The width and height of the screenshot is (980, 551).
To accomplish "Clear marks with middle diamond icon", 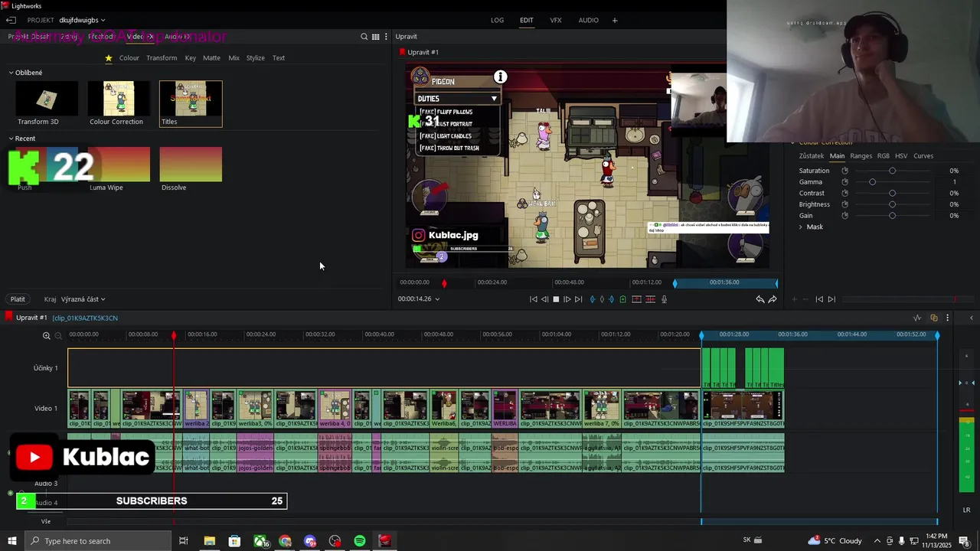I will pyautogui.click(x=602, y=299).
